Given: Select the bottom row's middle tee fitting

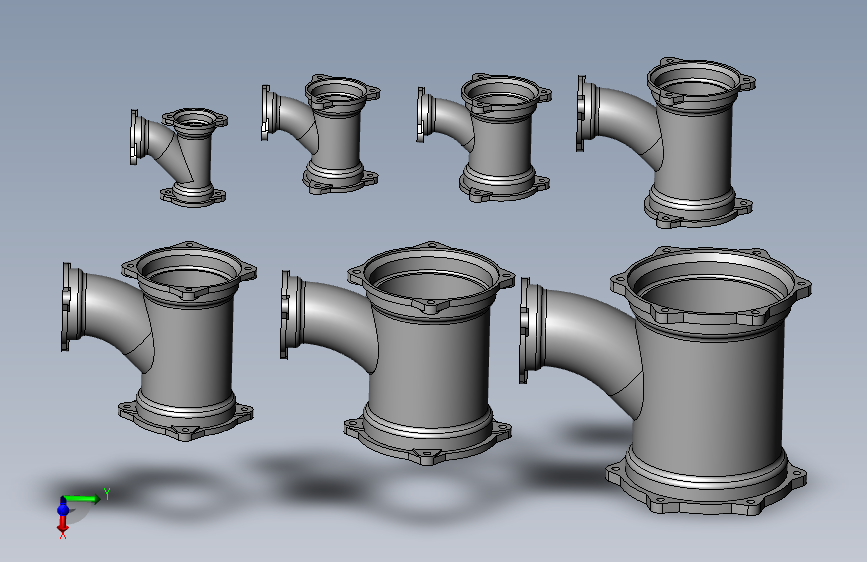Looking at the screenshot, I should click(398, 352).
